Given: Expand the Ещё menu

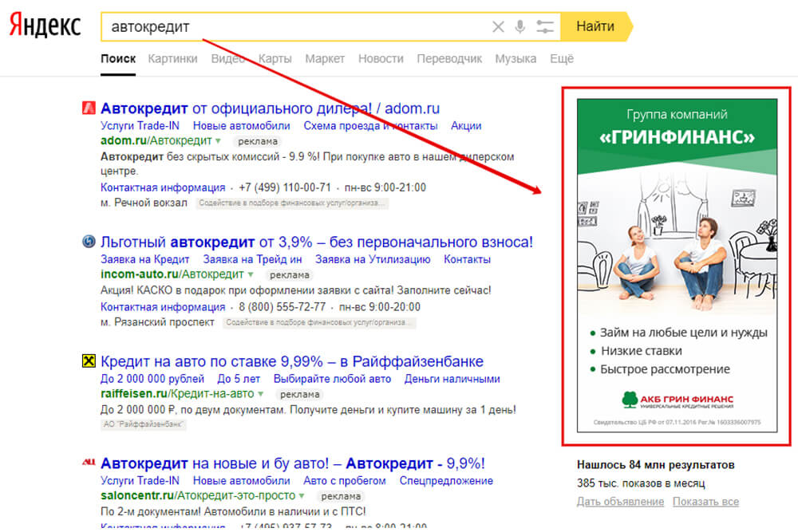Looking at the screenshot, I should (561, 59).
